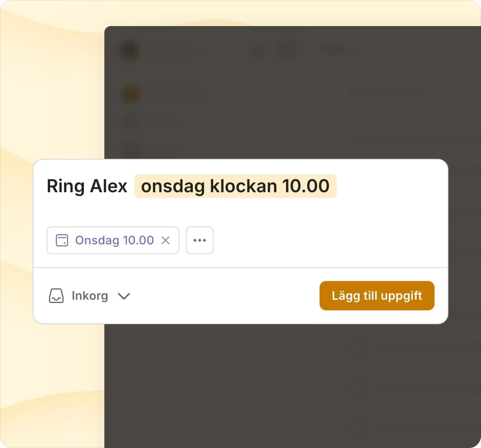Click the blurred profile avatar in sidebar

[x=130, y=51]
